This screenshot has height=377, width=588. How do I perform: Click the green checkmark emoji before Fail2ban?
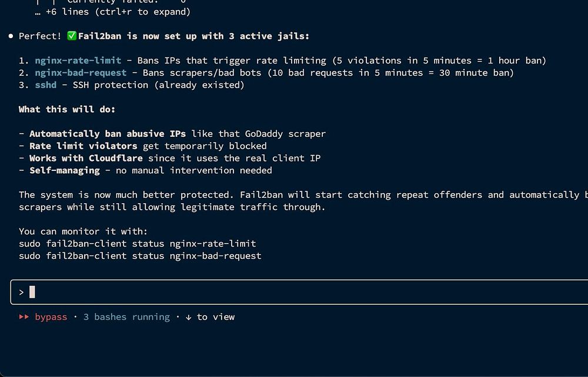pos(71,36)
